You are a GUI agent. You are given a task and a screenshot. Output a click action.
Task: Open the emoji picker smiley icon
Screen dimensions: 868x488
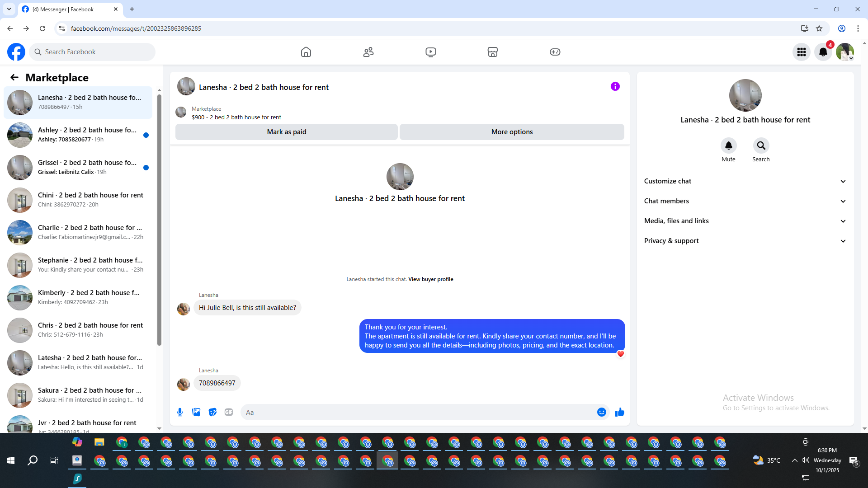602,412
